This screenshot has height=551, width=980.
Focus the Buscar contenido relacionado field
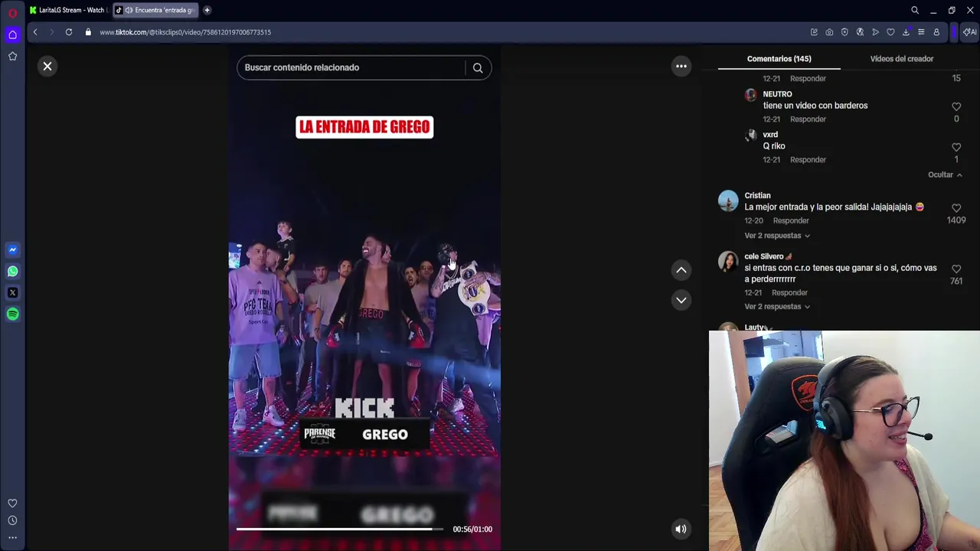click(351, 67)
